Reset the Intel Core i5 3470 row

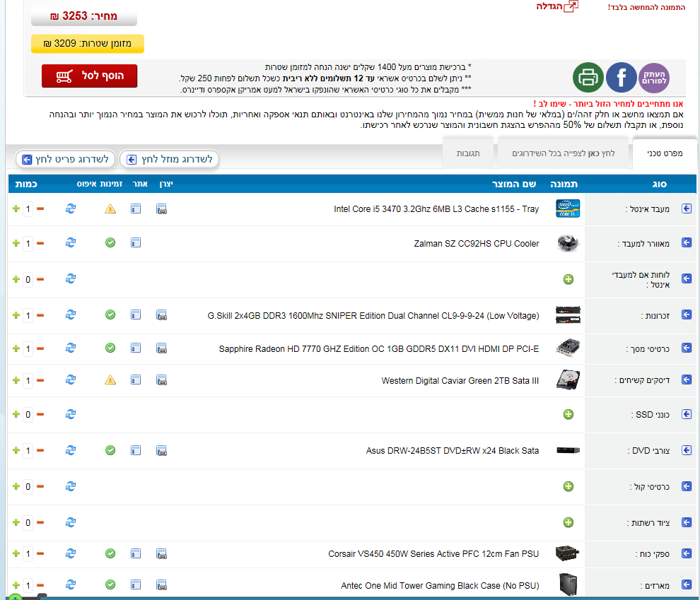coord(71,208)
